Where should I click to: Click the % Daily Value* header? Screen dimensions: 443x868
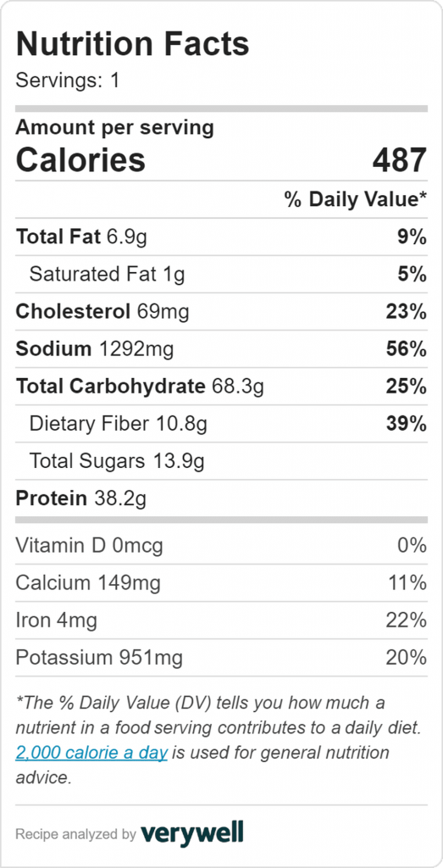[x=356, y=199]
